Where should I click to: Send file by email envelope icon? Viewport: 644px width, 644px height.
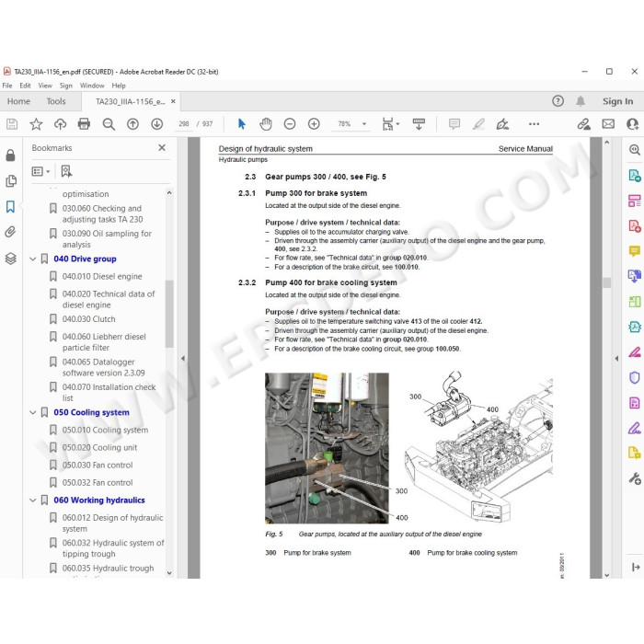click(x=608, y=123)
